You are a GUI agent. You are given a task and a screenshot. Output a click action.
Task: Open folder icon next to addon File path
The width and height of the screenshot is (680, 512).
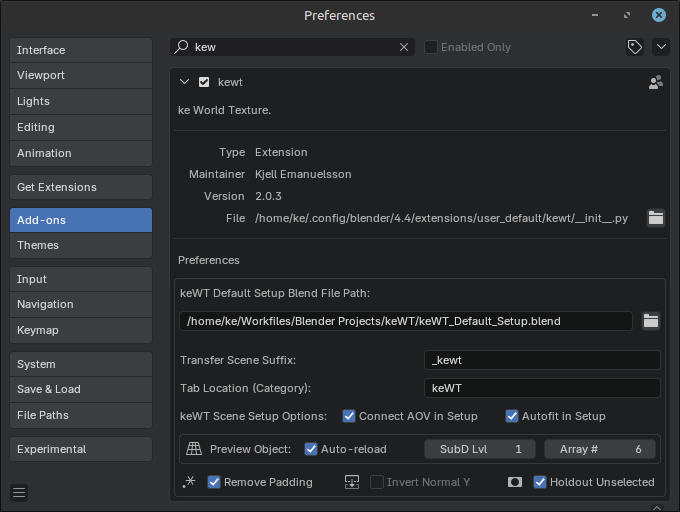pos(655,218)
